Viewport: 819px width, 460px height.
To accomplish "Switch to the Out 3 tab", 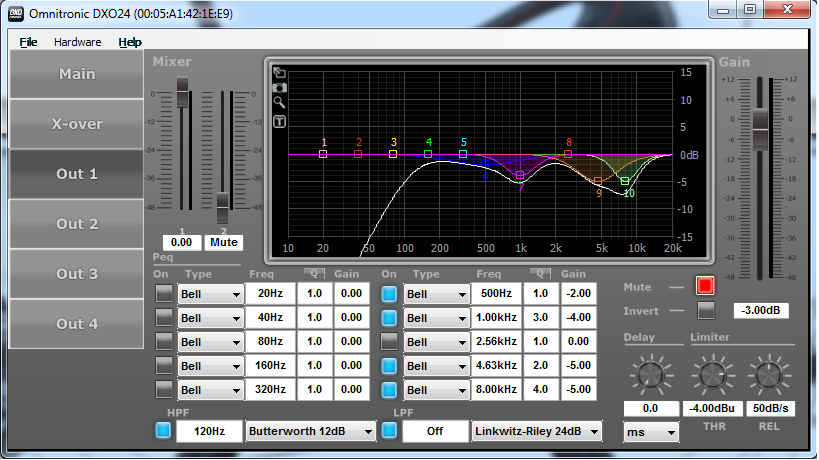I will tap(76, 274).
